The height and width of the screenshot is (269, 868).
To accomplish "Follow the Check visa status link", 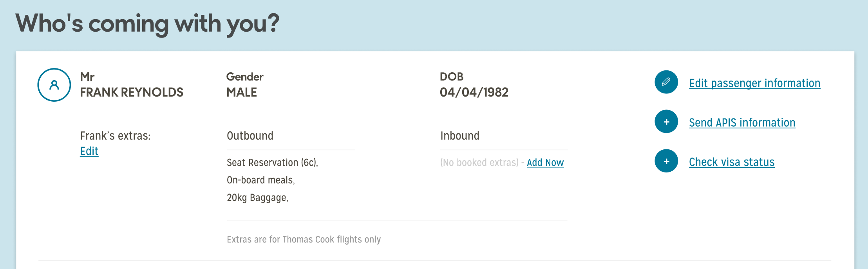I will (732, 162).
